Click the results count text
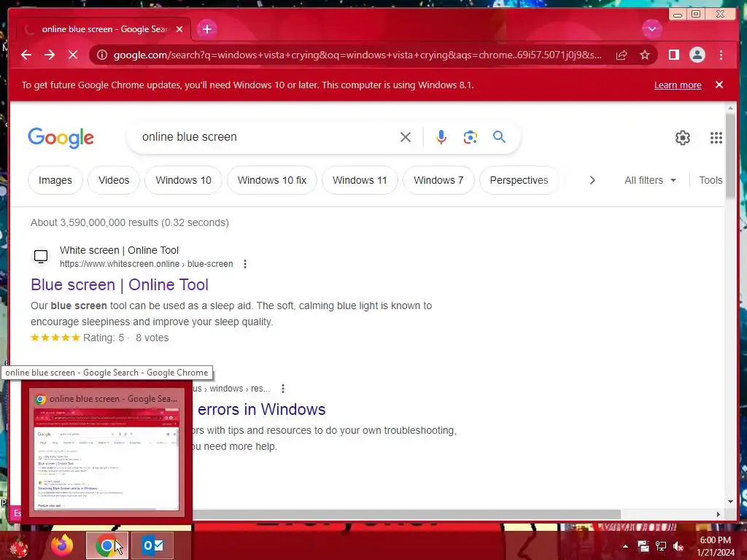This screenshot has width=747, height=560. point(130,222)
